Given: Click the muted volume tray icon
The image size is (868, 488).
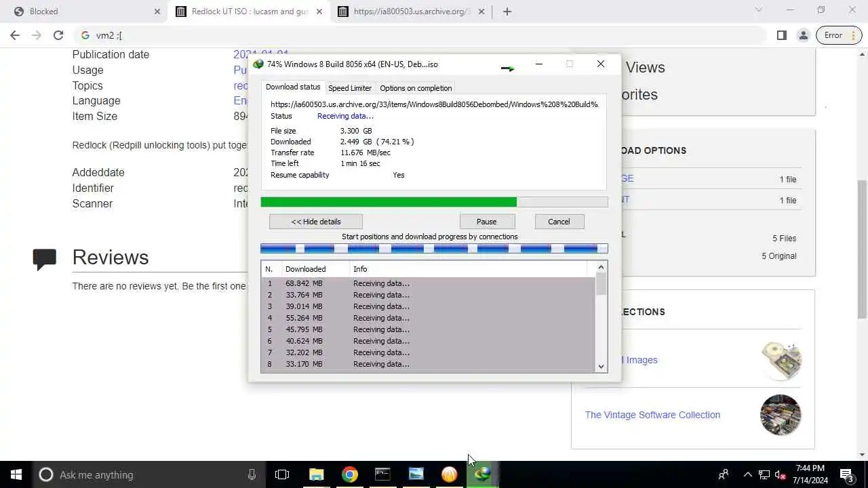Looking at the screenshot, I should point(781,474).
